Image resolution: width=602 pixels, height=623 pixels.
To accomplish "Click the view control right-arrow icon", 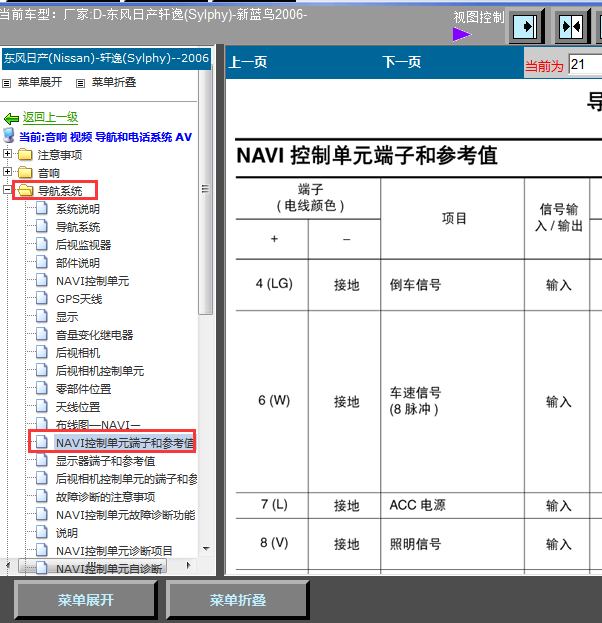I will [525, 27].
